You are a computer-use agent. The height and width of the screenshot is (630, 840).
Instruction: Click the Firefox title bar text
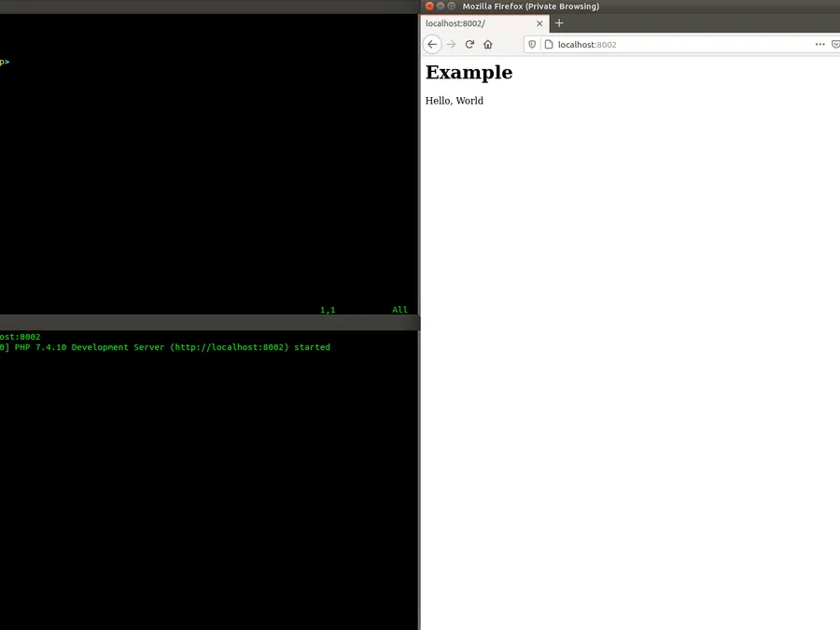coord(531,7)
